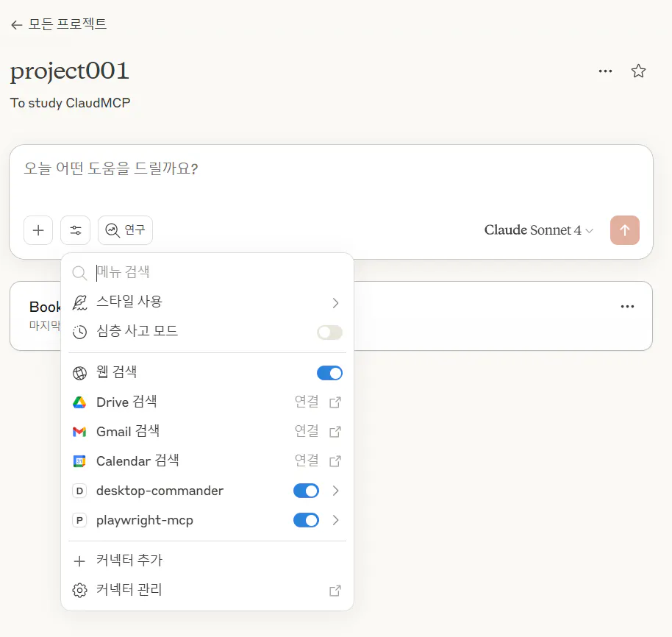Image resolution: width=672 pixels, height=637 pixels.
Task: Select the Calendar 검색 menu item
Action: (x=207, y=461)
